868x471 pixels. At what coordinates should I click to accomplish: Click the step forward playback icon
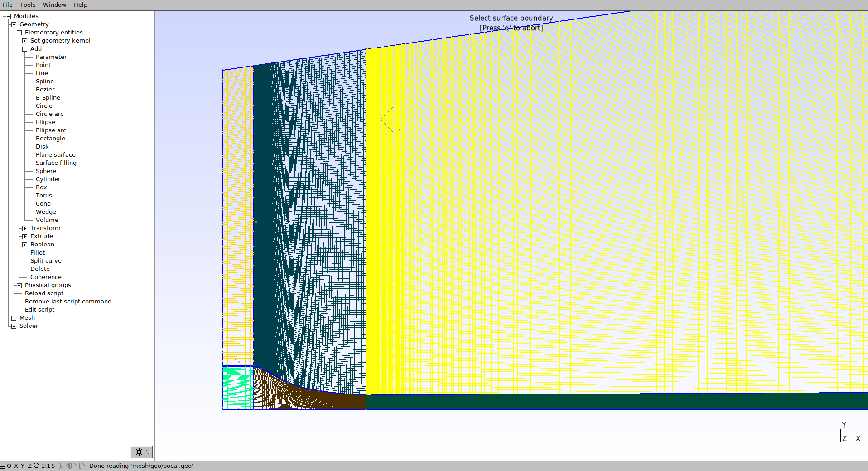point(82,466)
